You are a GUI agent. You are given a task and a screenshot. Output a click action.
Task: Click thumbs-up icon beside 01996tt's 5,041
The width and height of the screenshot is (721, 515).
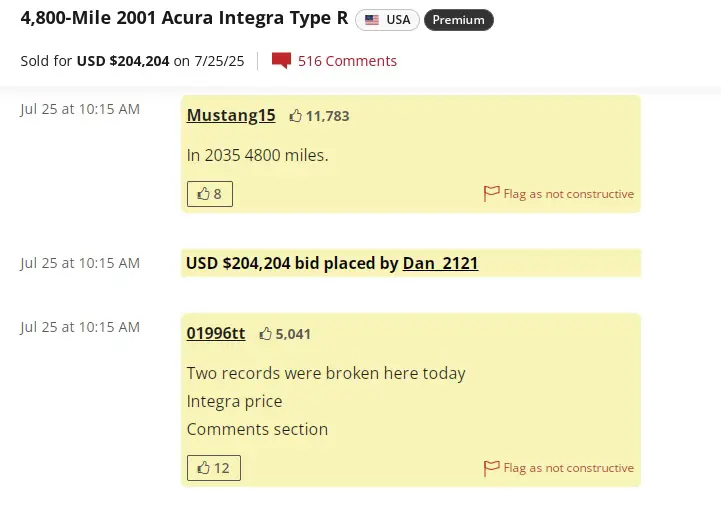point(265,334)
